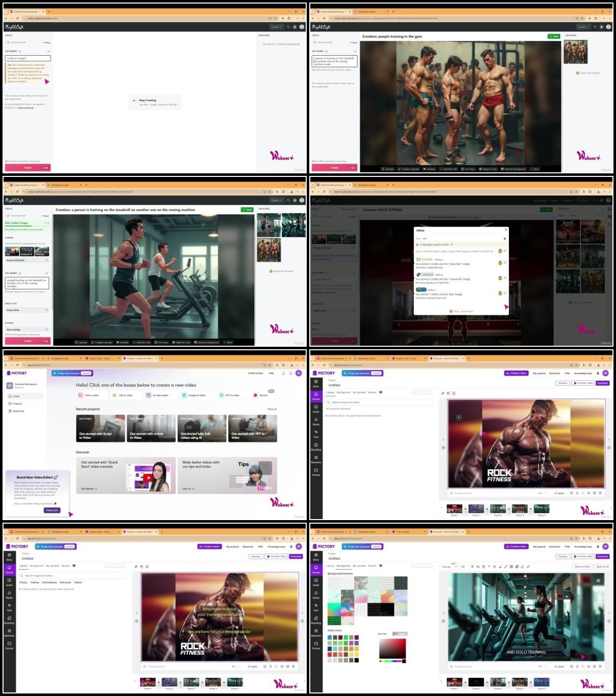The width and height of the screenshot is (616, 696).
Task: Expand More Settings in the treadmill creation view
Action: coord(27,329)
